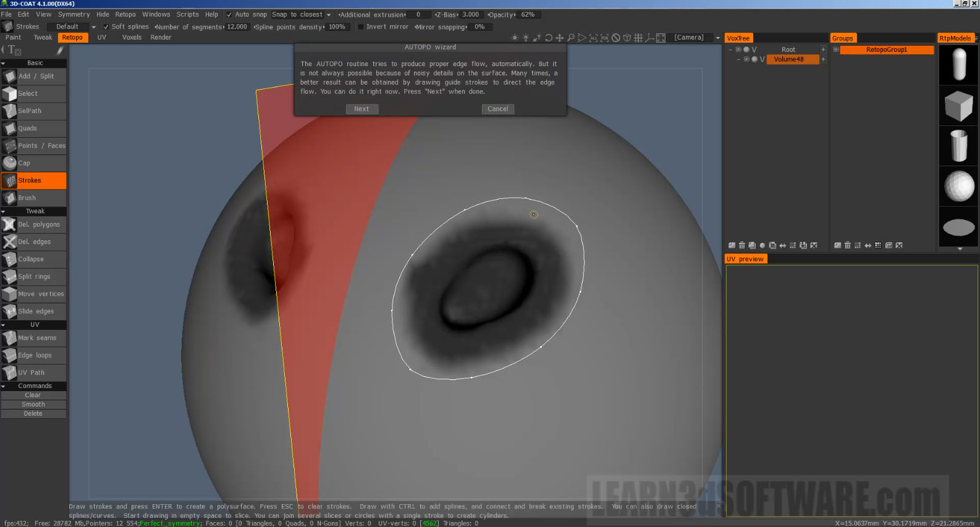Viewport: 980px width, 527px height.
Task: Toggle visibility eye of RetopoGroup1
Action: tap(835, 49)
